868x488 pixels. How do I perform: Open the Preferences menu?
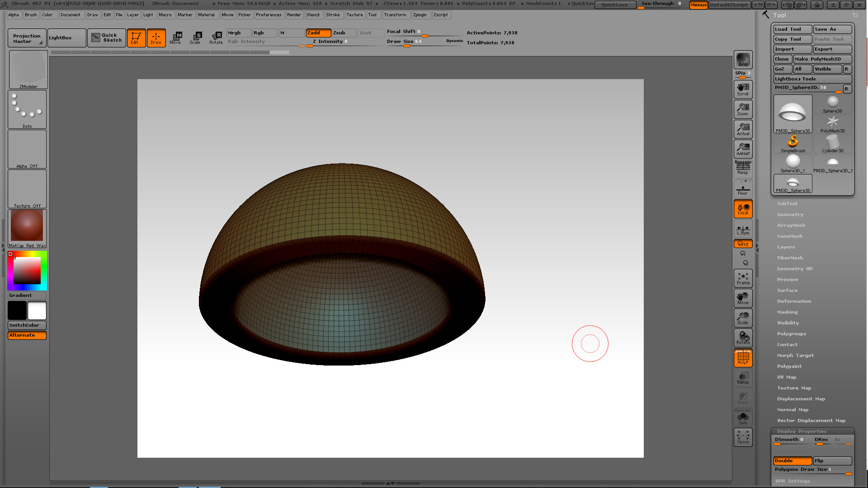point(268,15)
